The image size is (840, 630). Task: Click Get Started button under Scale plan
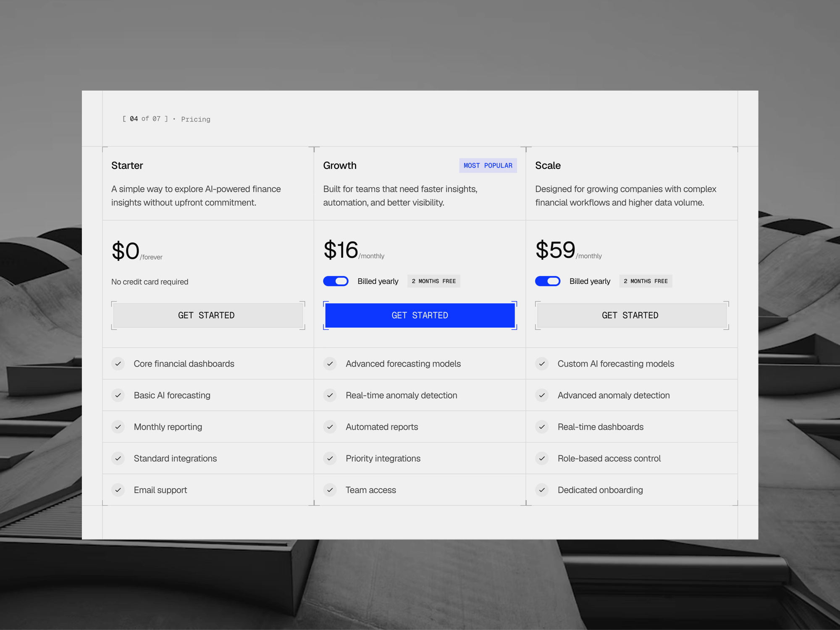632,315
